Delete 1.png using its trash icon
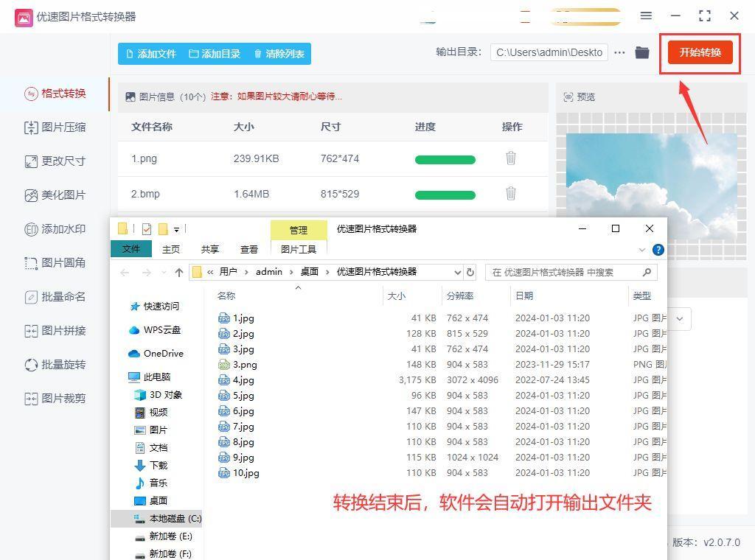The width and height of the screenshot is (755, 560). (511, 158)
